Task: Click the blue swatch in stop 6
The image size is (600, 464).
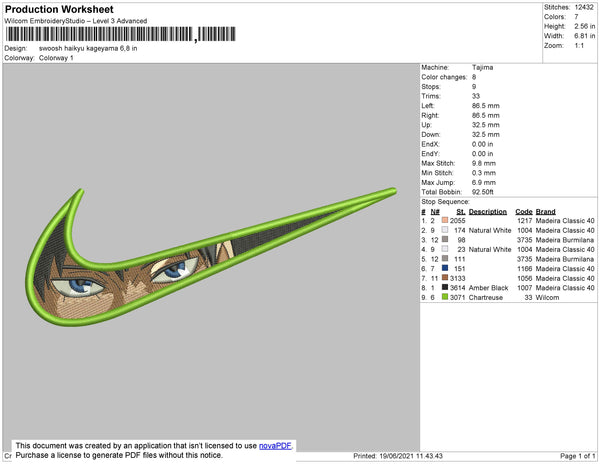Action: [x=445, y=268]
